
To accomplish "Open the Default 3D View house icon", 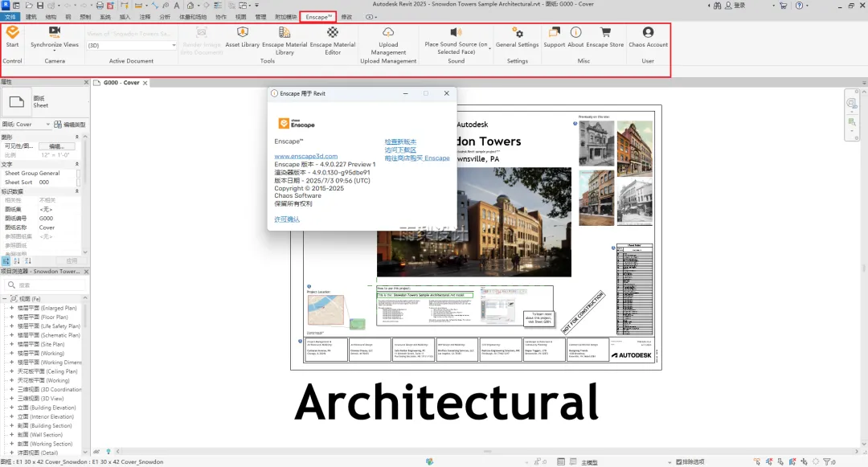I will pos(190,5).
